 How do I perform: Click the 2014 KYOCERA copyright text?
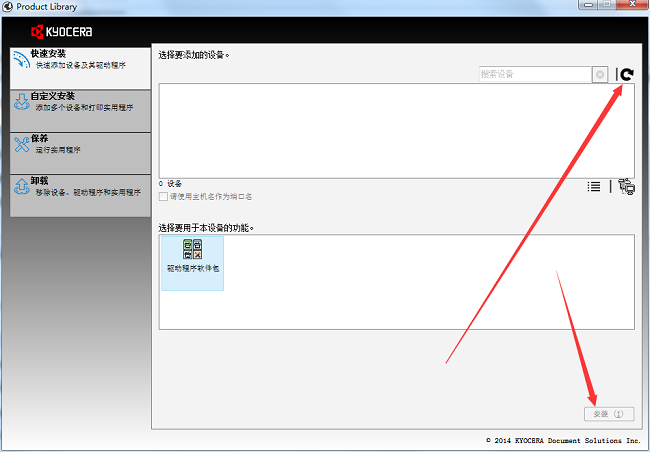click(x=563, y=440)
